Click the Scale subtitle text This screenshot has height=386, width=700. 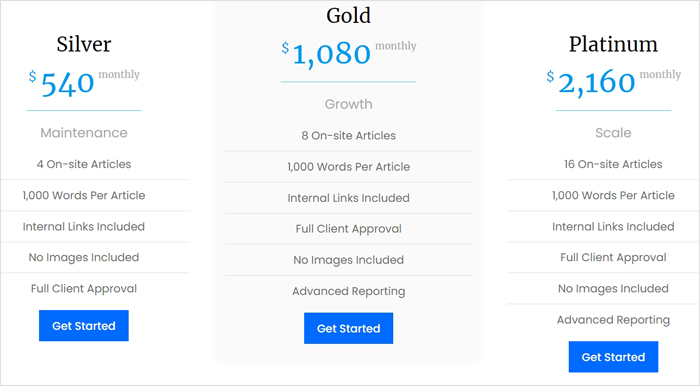[613, 133]
